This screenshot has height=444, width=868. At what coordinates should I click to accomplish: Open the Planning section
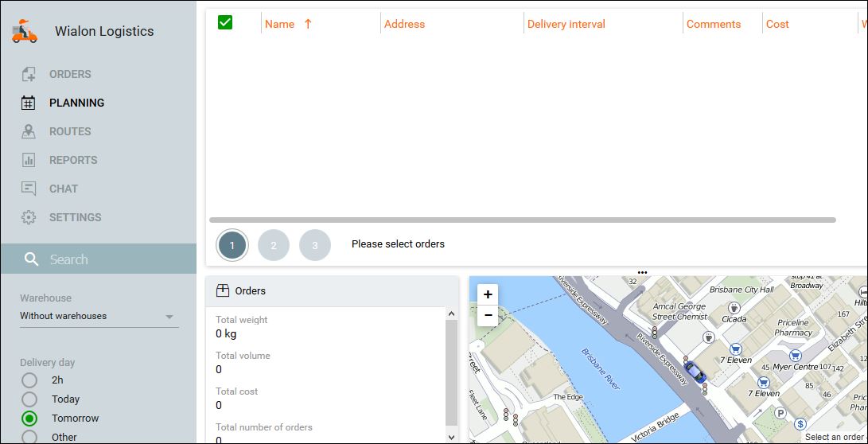[x=76, y=103]
